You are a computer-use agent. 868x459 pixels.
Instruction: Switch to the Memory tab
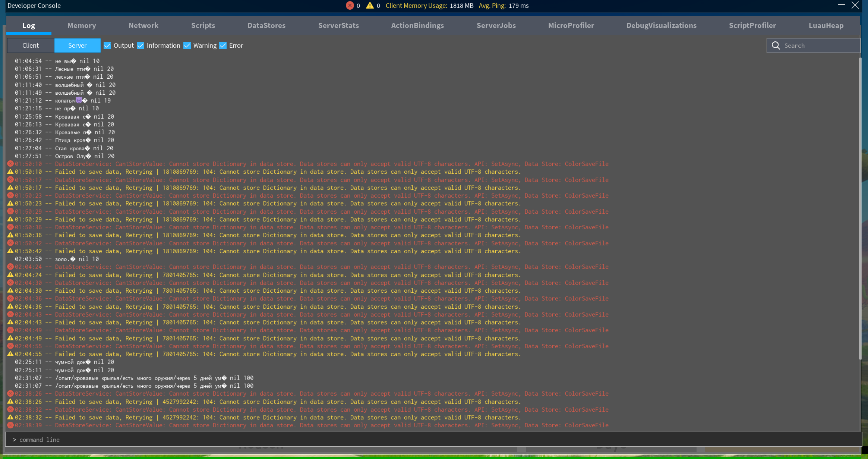81,25
